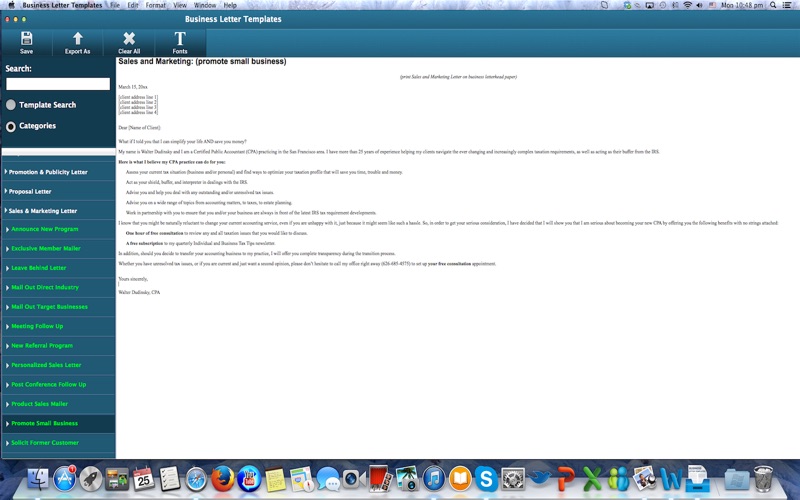Click the 'Dear [Name of Client]:' line

coord(139,128)
